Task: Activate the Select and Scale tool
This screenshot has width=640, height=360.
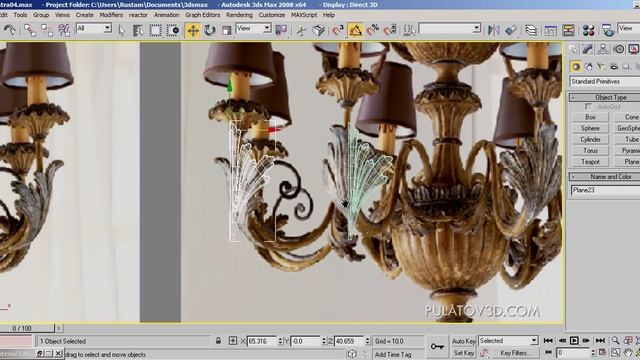Action: 227,30
